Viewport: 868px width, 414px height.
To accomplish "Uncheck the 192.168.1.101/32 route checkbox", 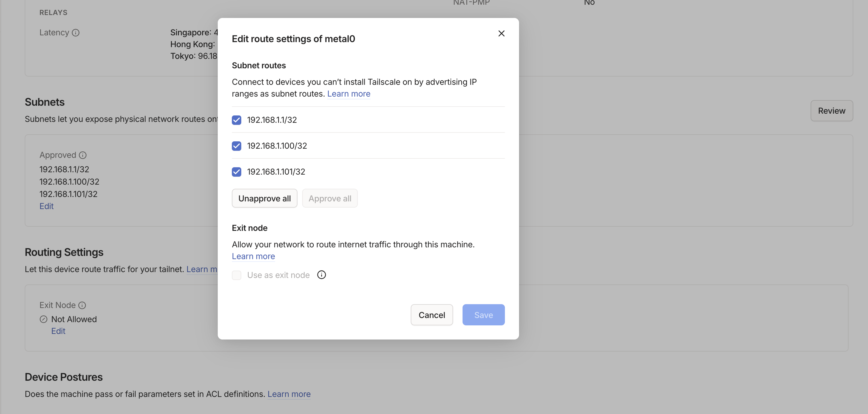I will [237, 172].
